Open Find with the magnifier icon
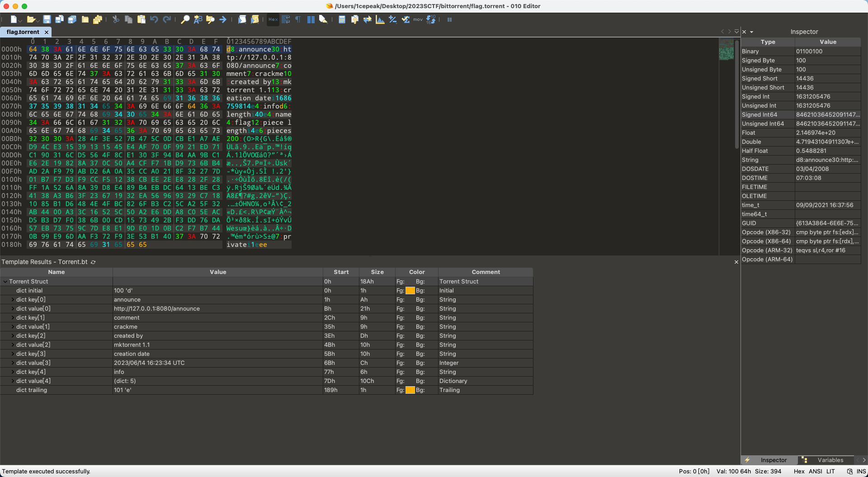Image resolution: width=868 pixels, height=477 pixels. coord(185,19)
